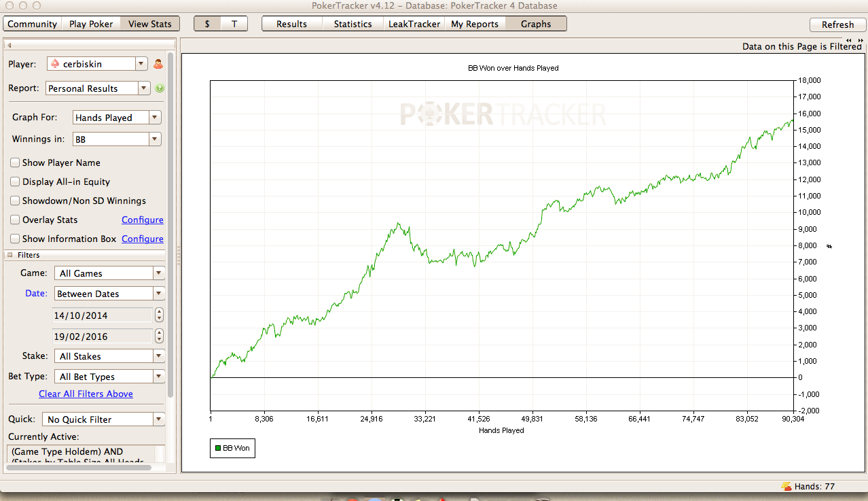Click Configure link for Show Information Box

(x=143, y=239)
